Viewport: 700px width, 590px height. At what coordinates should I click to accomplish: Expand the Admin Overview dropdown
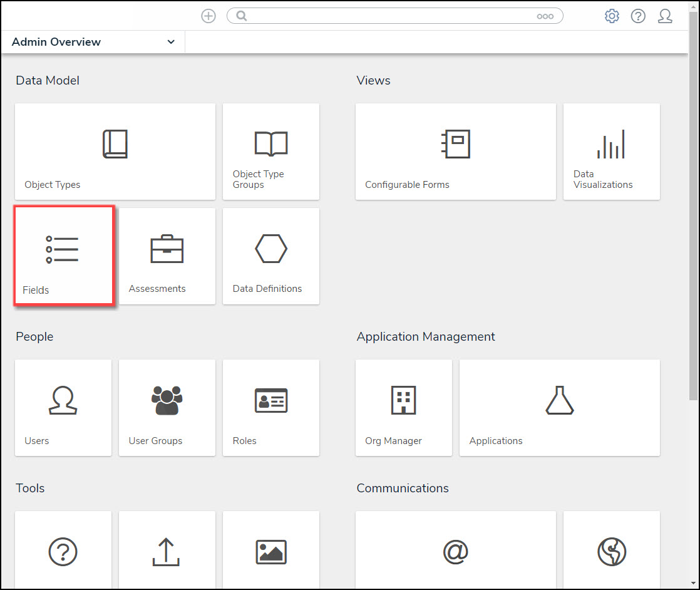[171, 42]
